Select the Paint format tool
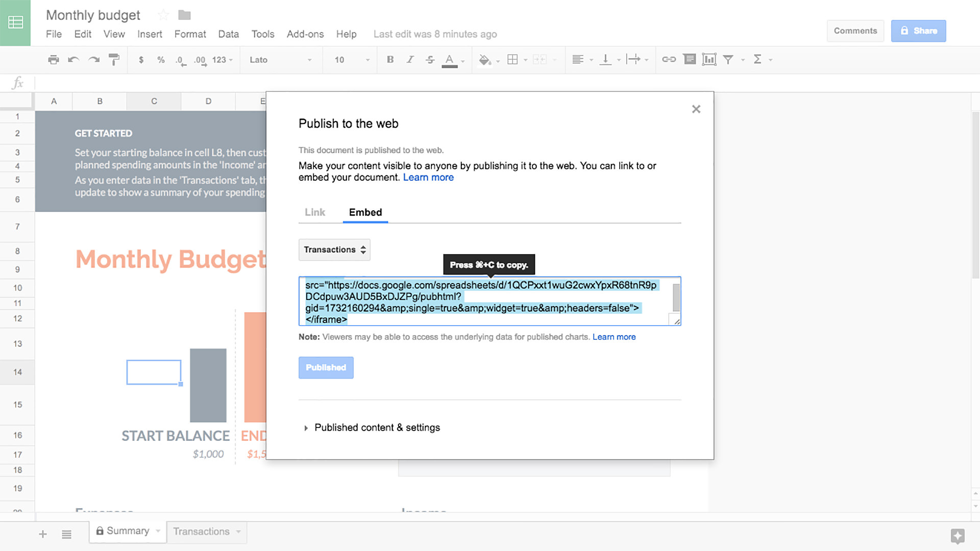This screenshot has width=980, height=551. click(x=114, y=60)
